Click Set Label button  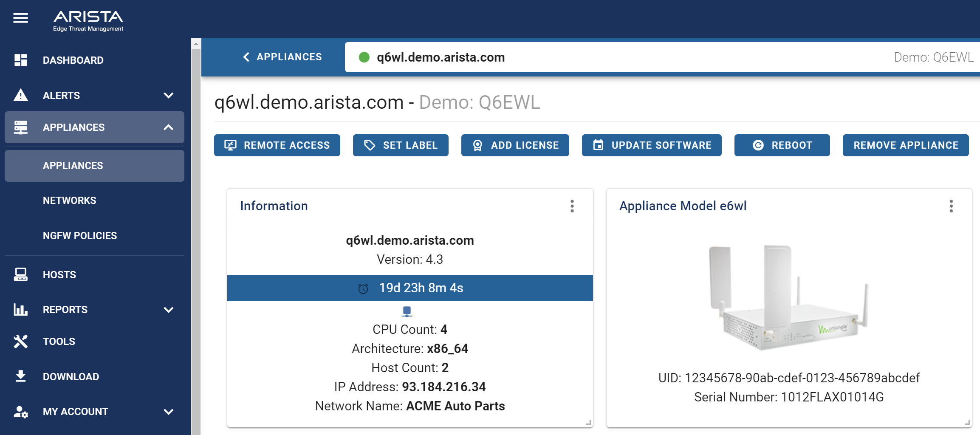401,145
